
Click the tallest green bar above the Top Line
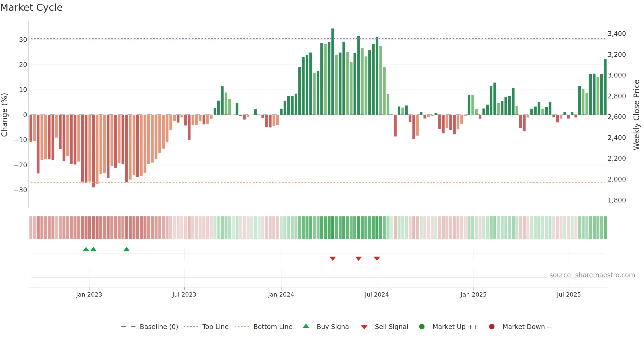coord(333,72)
